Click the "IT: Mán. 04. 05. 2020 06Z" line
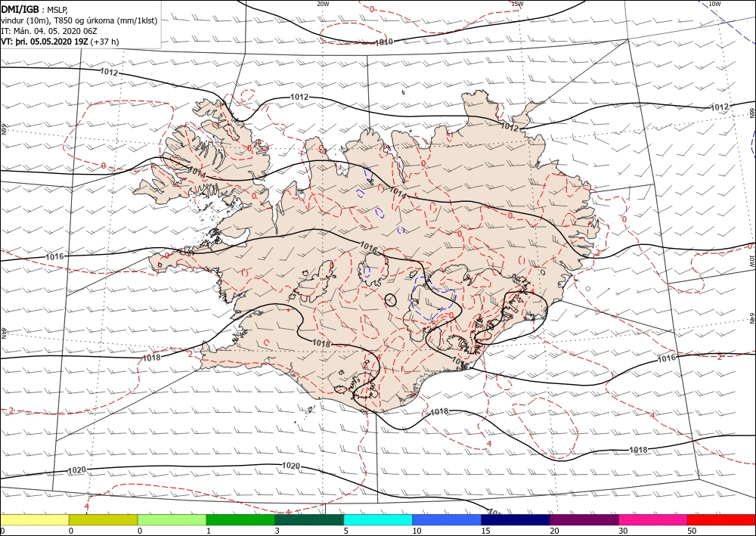Screen dimensions: 756x536 click(x=48, y=31)
